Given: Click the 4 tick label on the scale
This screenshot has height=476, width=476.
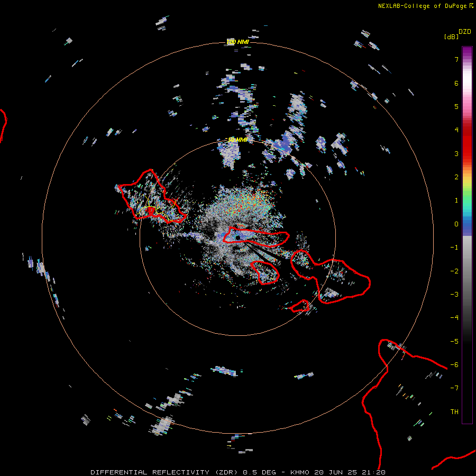Looking at the screenshot, I should tap(456, 130).
